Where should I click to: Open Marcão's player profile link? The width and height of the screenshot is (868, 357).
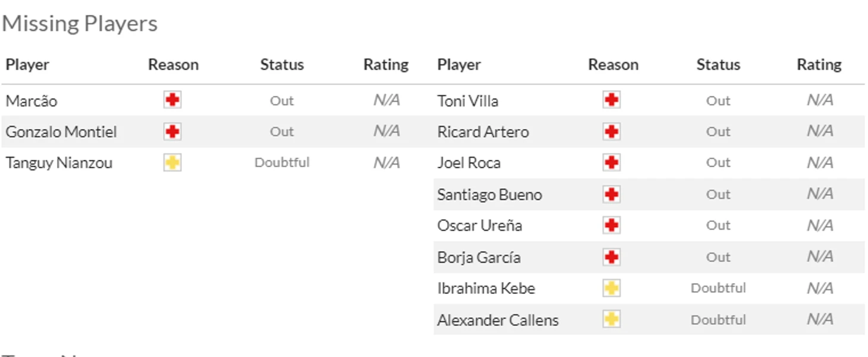pyautogui.click(x=32, y=101)
